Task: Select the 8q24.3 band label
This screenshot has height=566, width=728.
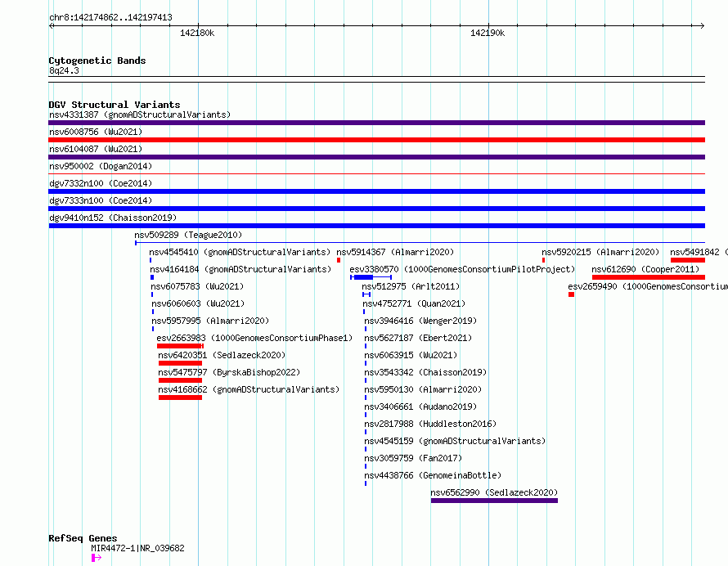Action: click(64, 70)
